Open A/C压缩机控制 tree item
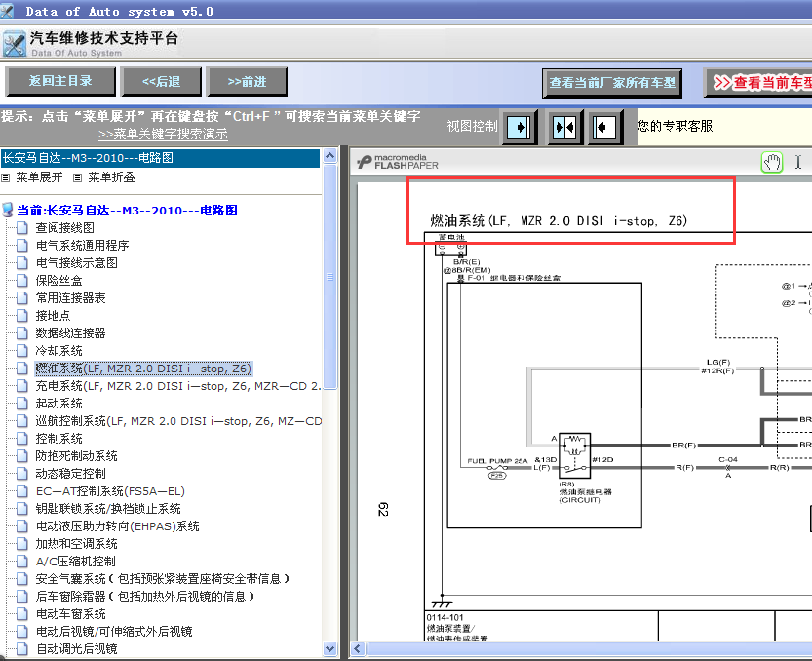This screenshot has width=812, height=661. click(x=76, y=562)
